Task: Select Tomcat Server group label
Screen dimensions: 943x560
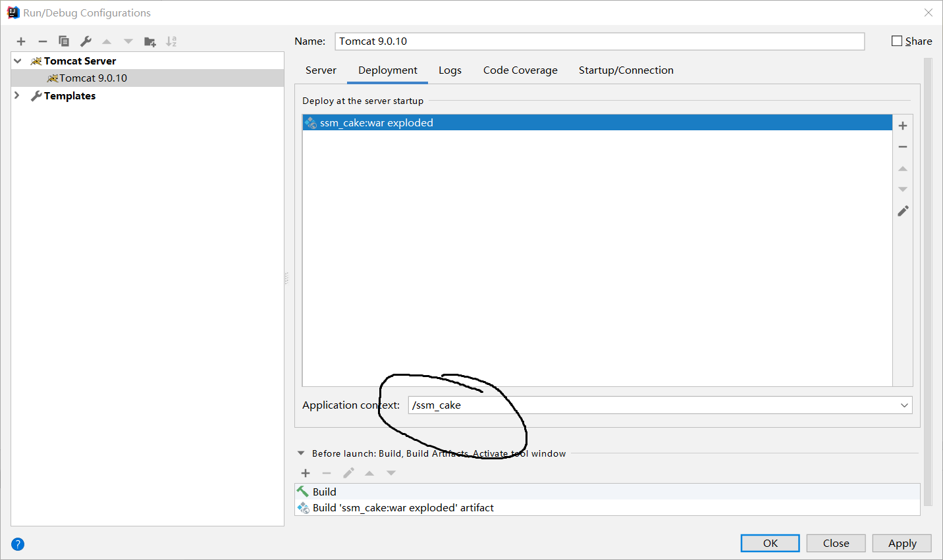Action: click(x=80, y=61)
